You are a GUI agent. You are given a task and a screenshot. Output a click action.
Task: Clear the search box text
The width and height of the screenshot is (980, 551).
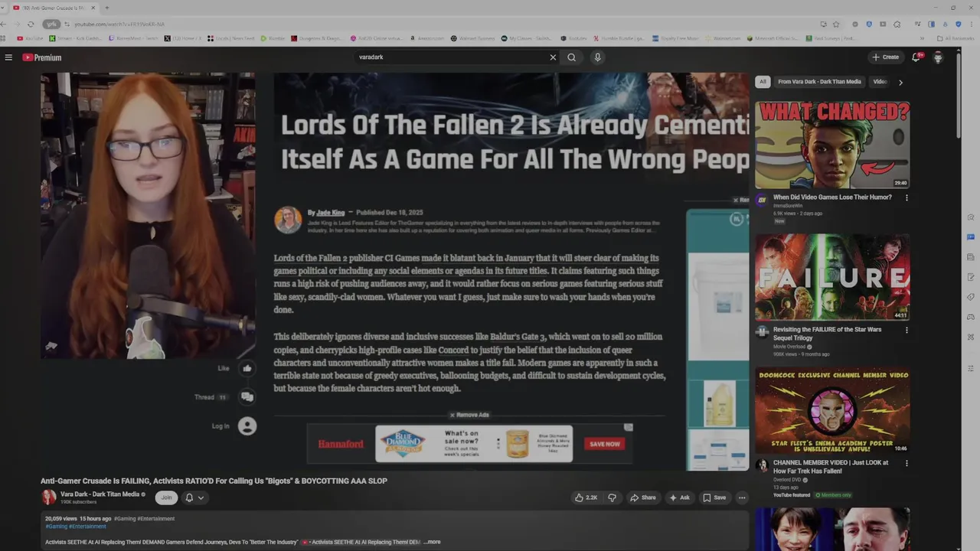click(x=553, y=57)
